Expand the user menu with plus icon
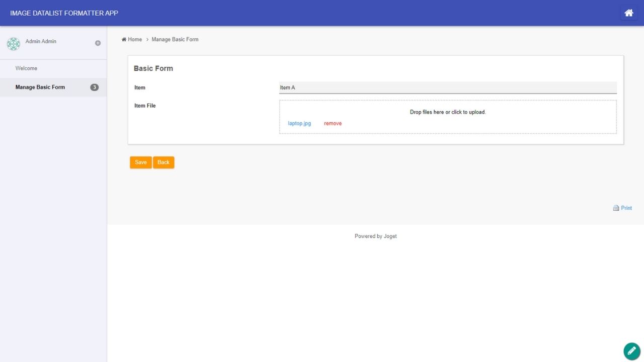The height and width of the screenshot is (362, 644). (x=98, y=43)
